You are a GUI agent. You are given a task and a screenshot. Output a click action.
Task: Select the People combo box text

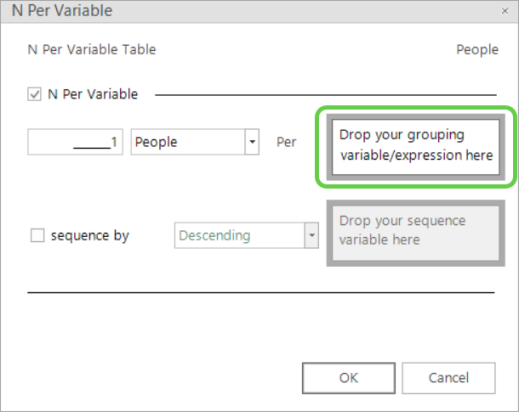point(188,142)
